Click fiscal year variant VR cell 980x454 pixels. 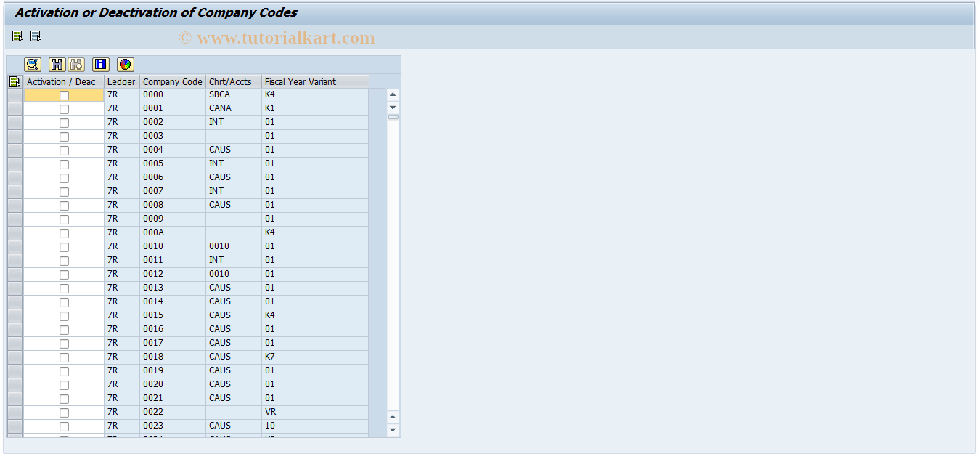click(x=315, y=413)
